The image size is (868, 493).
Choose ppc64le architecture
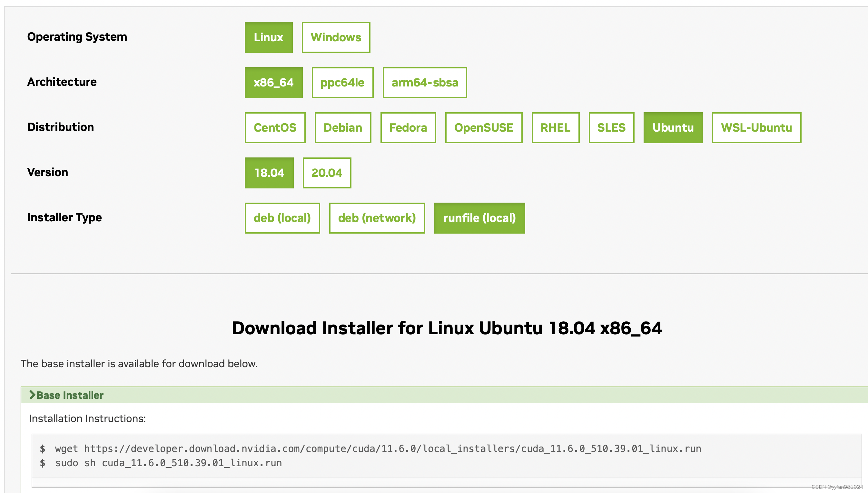click(342, 83)
